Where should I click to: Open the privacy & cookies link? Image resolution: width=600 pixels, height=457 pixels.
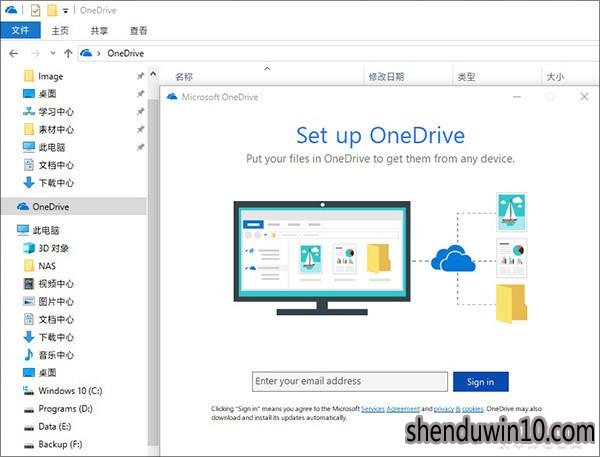(458, 409)
